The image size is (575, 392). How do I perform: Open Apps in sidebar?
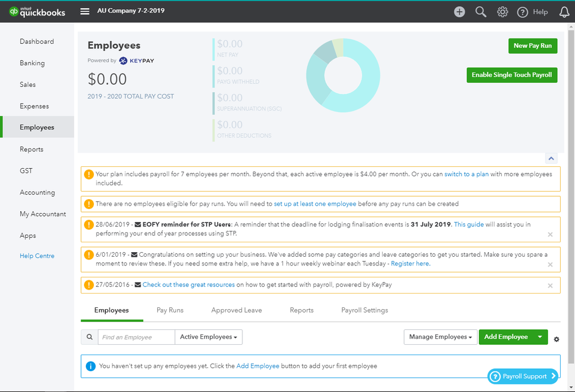coord(28,235)
